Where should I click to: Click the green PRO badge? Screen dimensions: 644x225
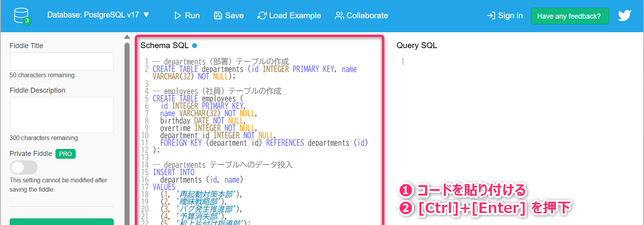pyautogui.click(x=65, y=154)
